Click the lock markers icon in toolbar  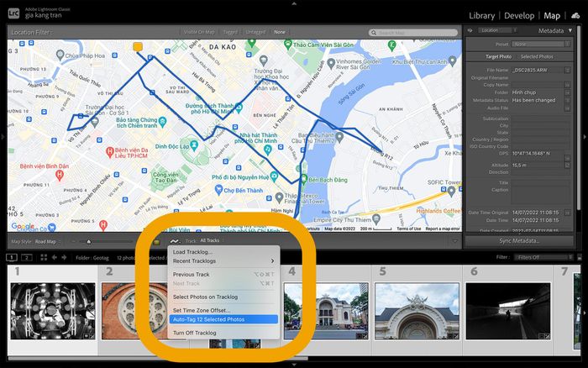[x=157, y=242]
